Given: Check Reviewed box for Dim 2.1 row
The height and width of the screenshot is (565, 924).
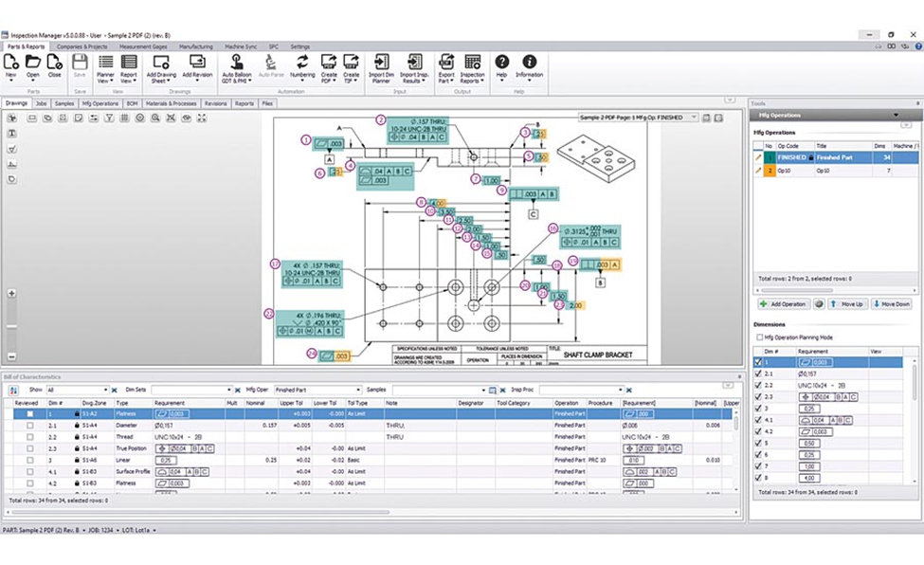Looking at the screenshot, I should click(x=30, y=426).
